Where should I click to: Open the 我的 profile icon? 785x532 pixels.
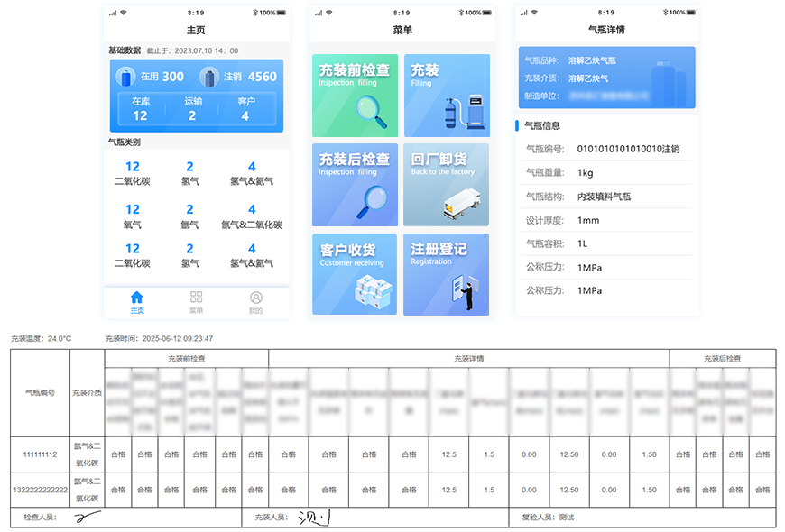click(x=255, y=298)
